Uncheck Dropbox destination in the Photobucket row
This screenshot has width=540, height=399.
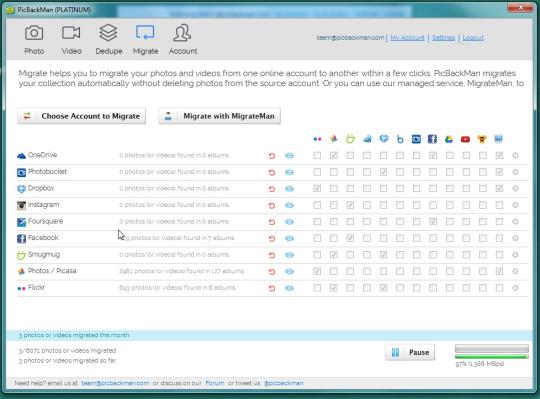[x=383, y=172]
